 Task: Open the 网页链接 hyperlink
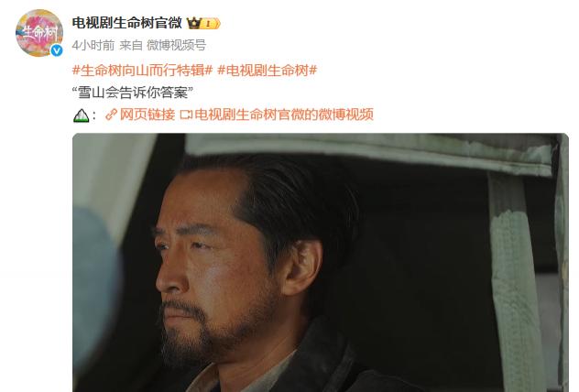pyautogui.click(x=147, y=114)
